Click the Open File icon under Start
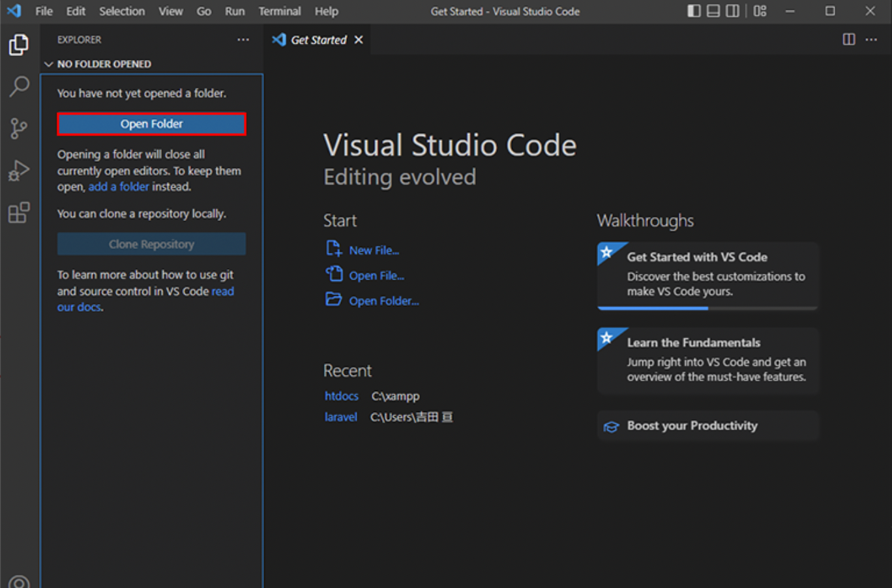This screenshot has width=892, height=588. (334, 274)
